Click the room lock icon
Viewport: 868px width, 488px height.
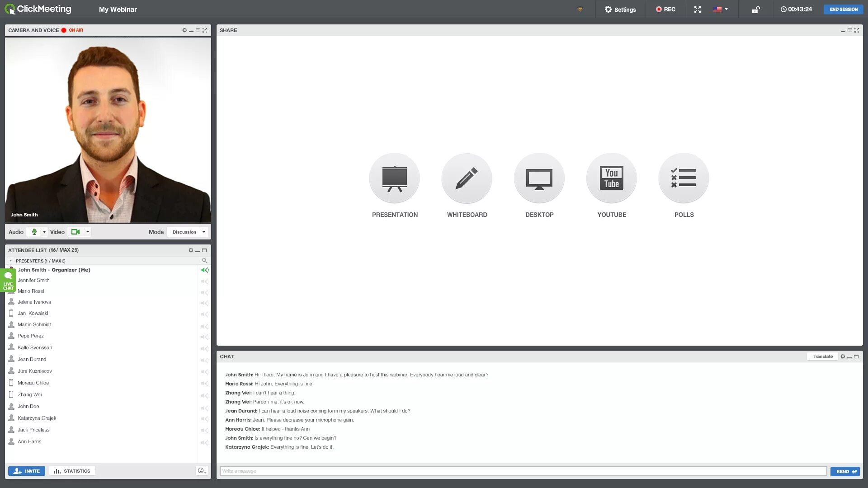point(755,9)
